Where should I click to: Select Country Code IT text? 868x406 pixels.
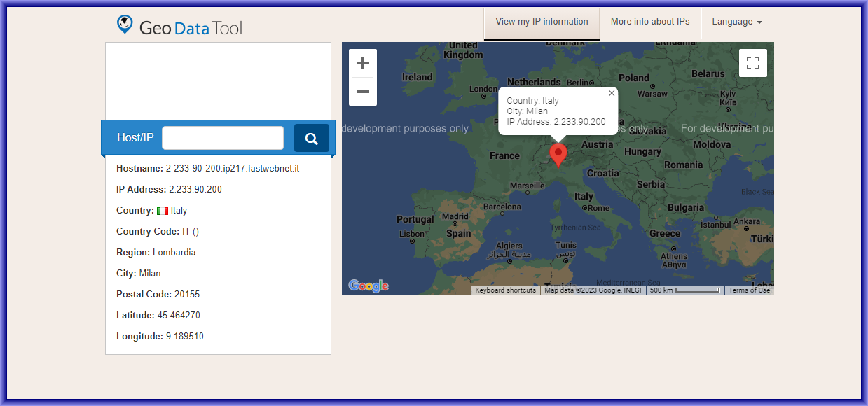coord(191,232)
